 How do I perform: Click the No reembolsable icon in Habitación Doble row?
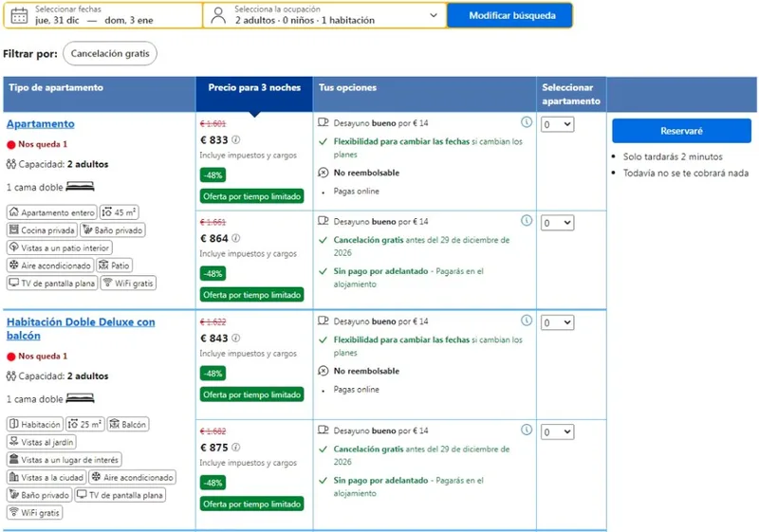(x=324, y=371)
